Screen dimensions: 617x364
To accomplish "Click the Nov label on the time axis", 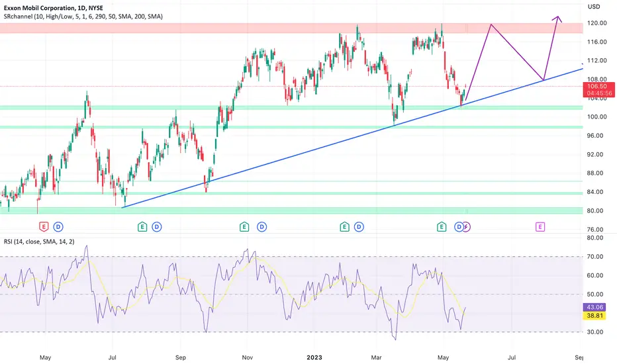I will (x=247, y=357).
